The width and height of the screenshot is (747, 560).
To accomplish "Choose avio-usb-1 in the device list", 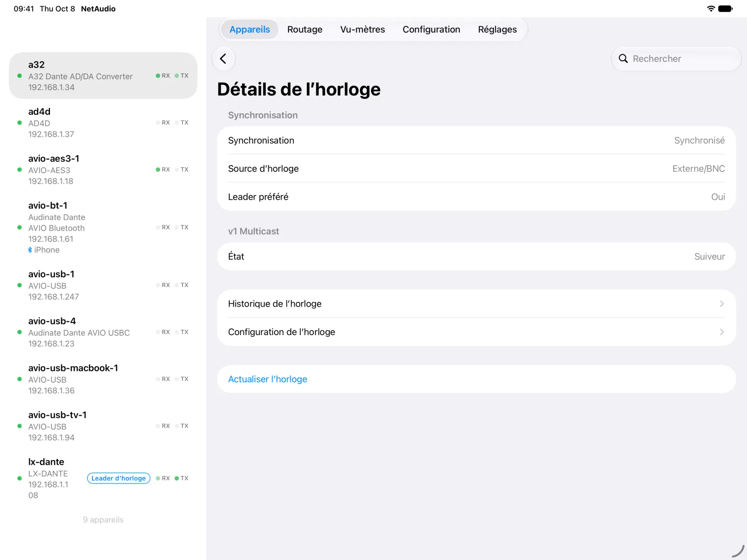I will coord(103,285).
